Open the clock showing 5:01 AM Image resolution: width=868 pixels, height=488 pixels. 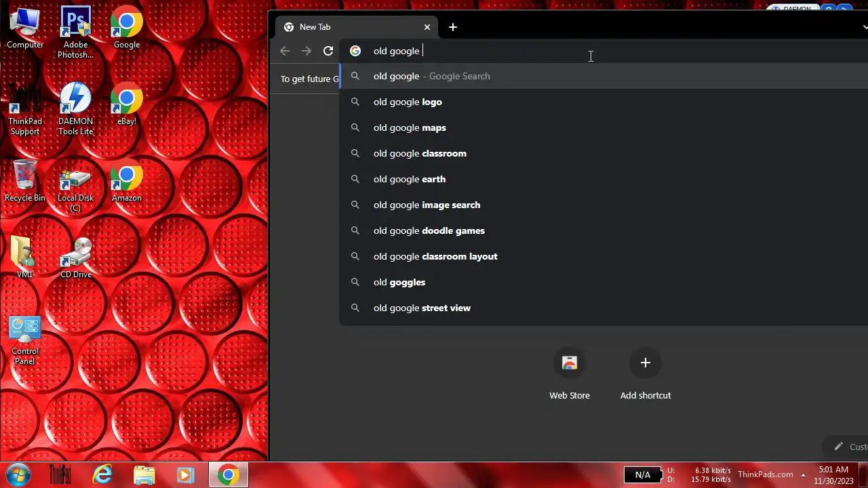tap(833, 475)
